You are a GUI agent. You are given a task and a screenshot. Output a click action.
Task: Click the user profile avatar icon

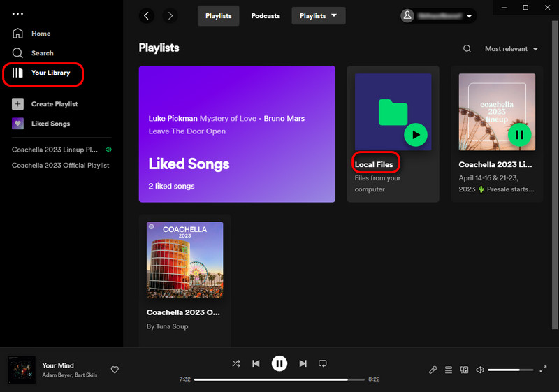click(407, 15)
